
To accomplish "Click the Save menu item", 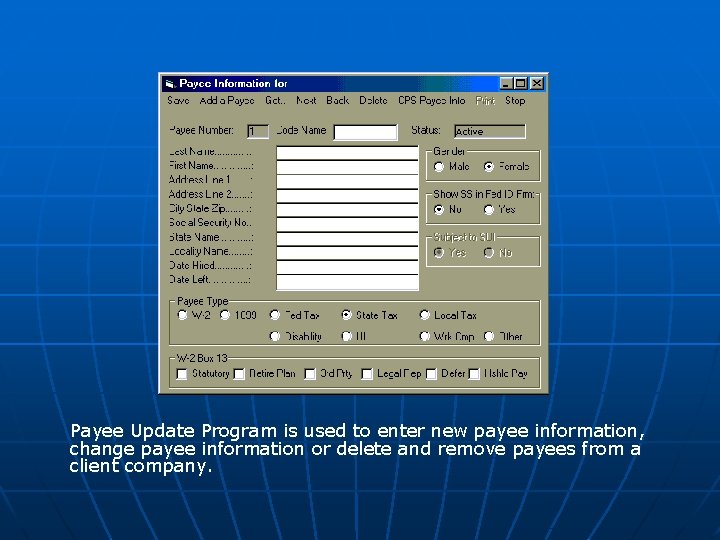I will pyautogui.click(x=178, y=100).
